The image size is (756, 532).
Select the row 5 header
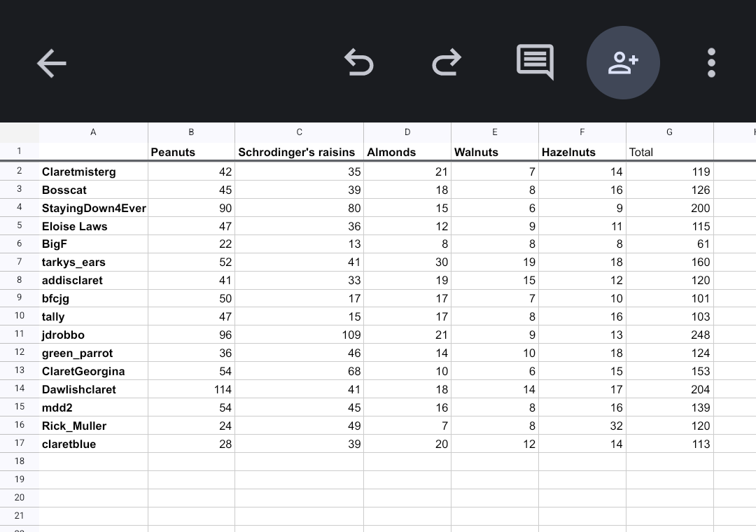tap(20, 225)
